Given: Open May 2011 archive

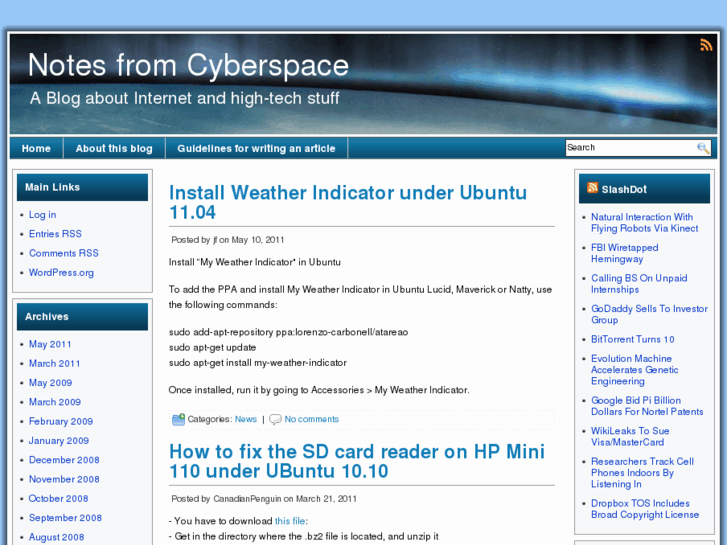Looking at the screenshot, I should coord(50,344).
